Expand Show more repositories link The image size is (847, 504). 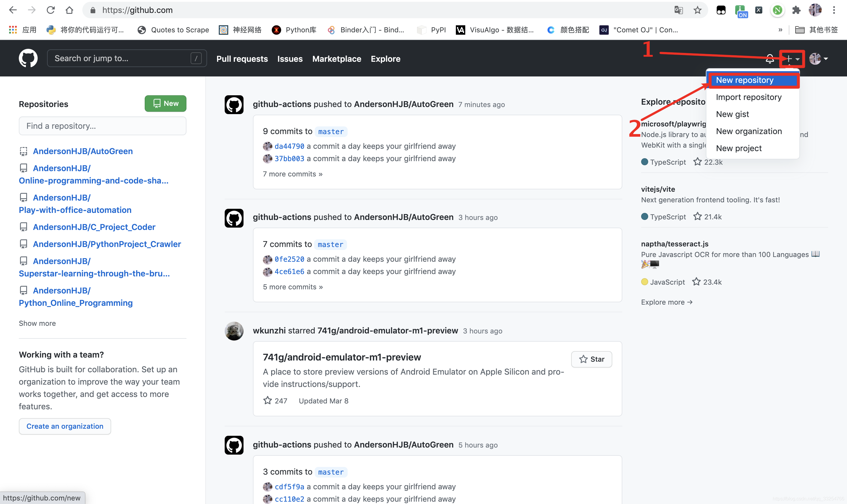pos(37,323)
